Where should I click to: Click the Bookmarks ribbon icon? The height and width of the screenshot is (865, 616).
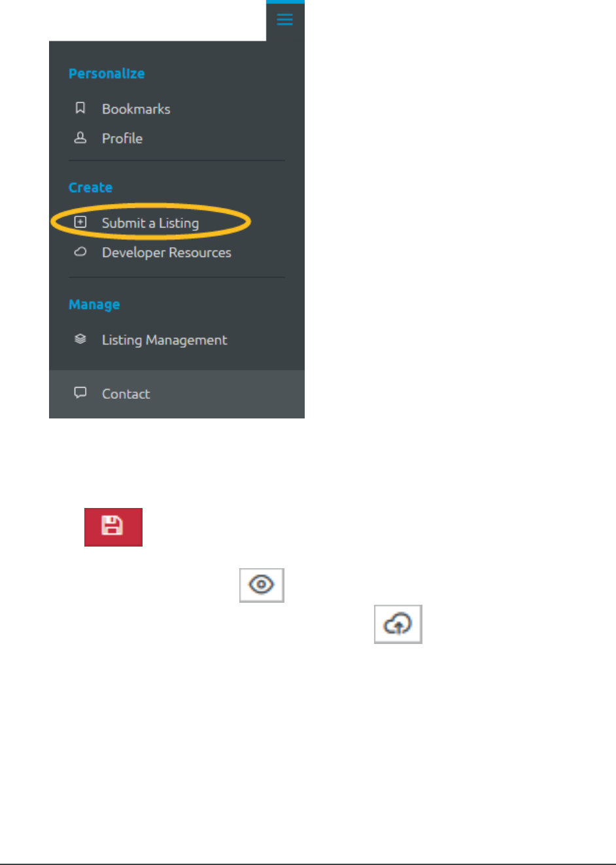80,108
